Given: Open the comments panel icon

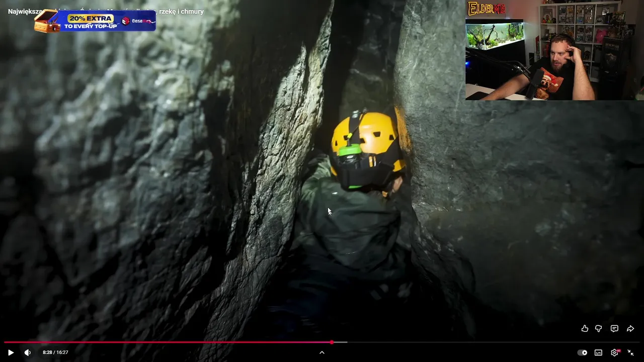Looking at the screenshot, I should tap(614, 328).
